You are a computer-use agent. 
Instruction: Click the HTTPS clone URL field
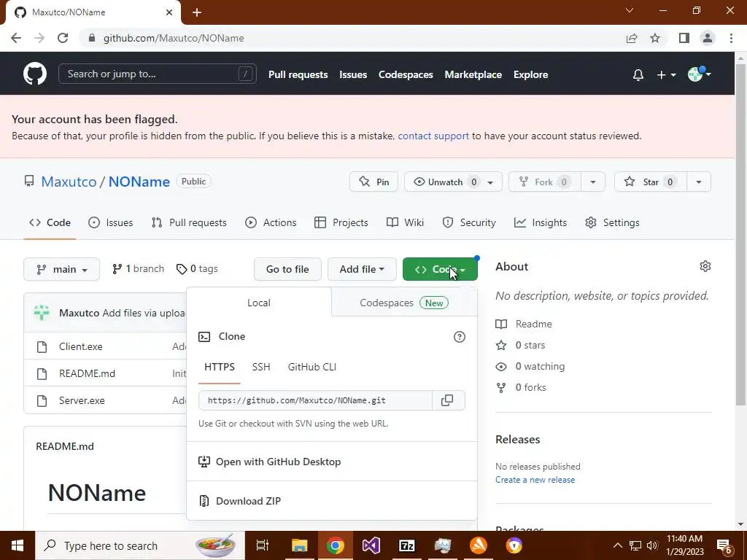click(x=315, y=400)
